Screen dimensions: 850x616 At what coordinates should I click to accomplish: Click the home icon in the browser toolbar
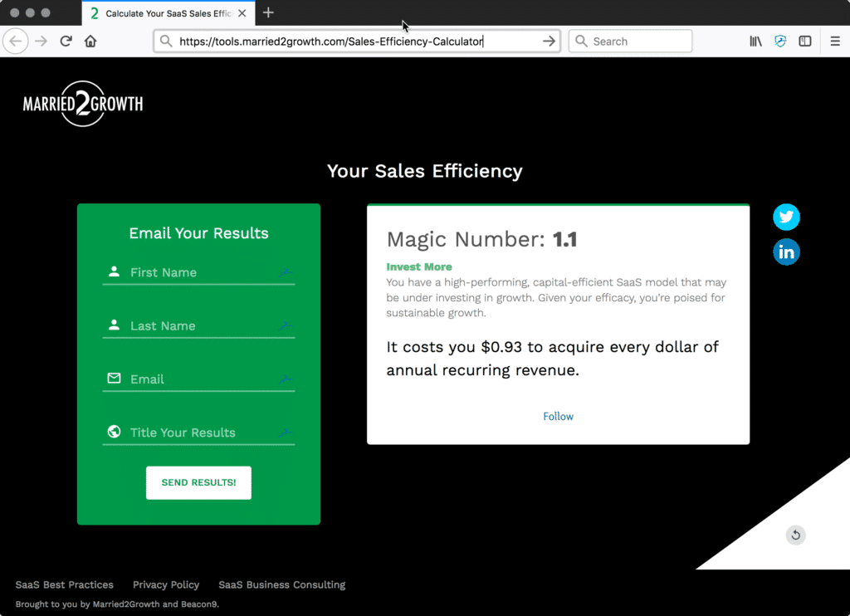pos(90,41)
